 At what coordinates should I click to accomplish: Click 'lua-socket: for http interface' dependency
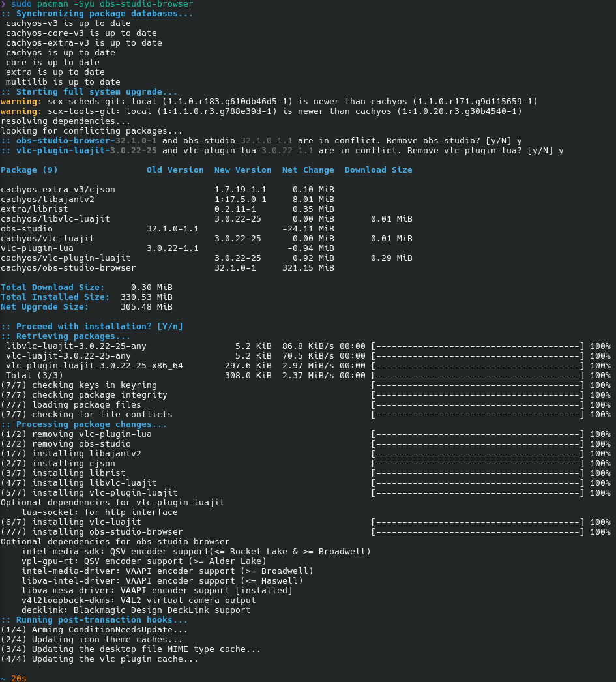(100, 512)
